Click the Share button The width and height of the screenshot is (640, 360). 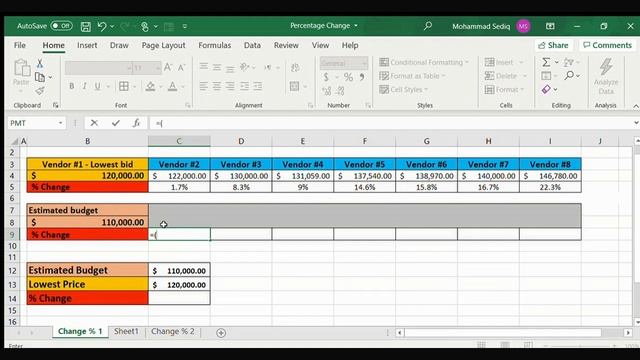[x=553, y=45]
